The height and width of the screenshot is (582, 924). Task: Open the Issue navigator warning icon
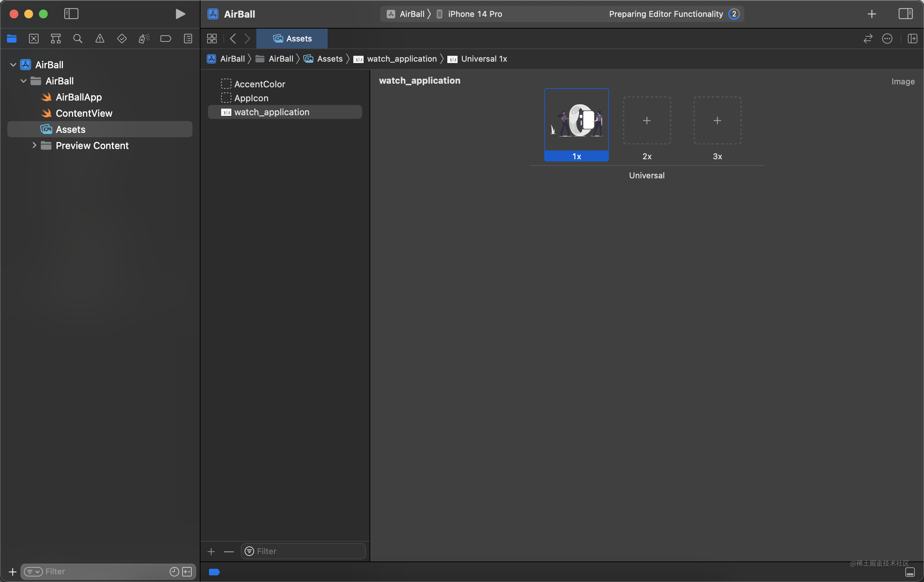point(100,38)
